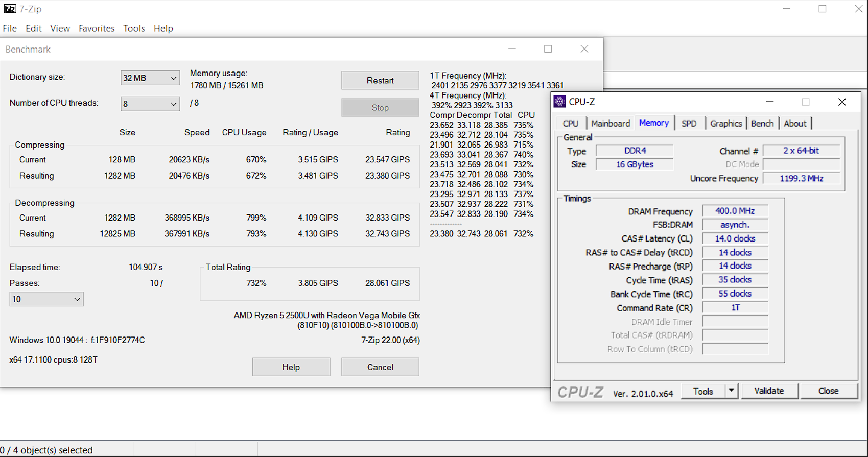This screenshot has width=868, height=457.
Task: Click the Help button in Benchmark dialog
Action: (x=291, y=367)
